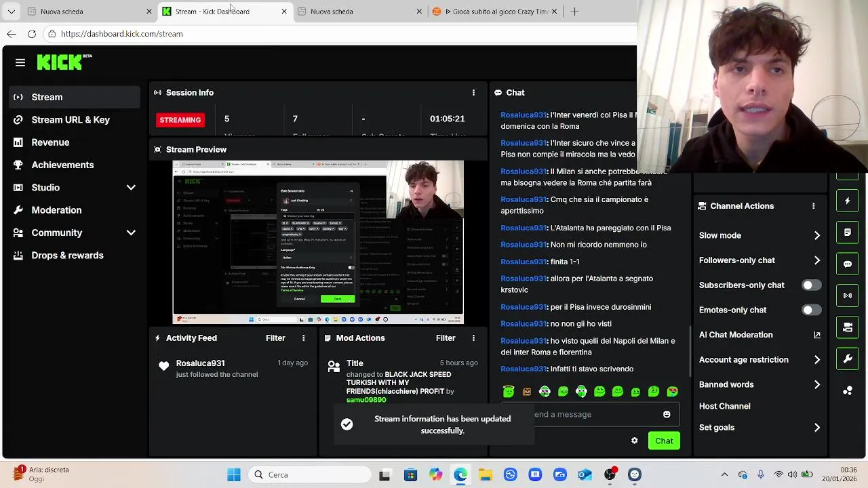Image resolution: width=868 pixels, height=488 pixels.
Task: Open the Moderation page
Action: pos(75,210)
